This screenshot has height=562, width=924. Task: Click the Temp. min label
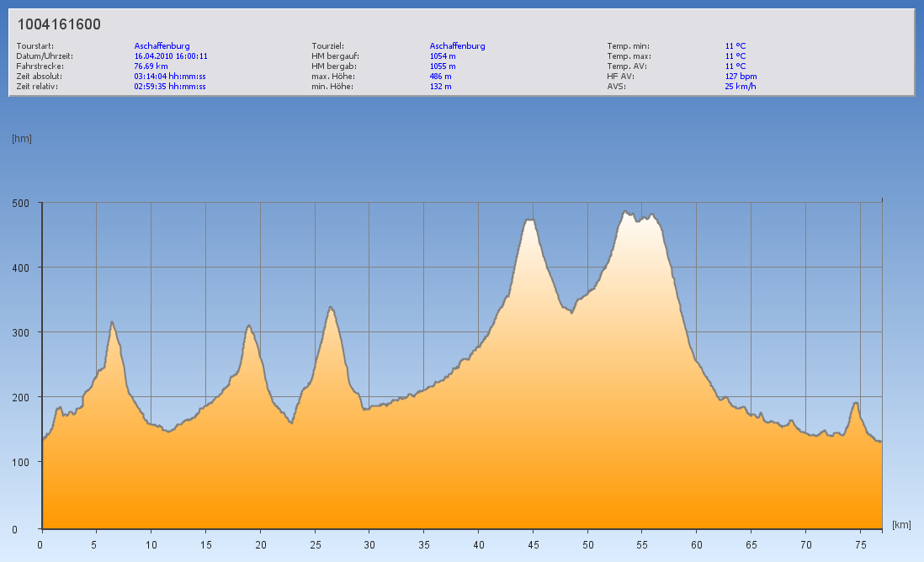coord(628,46)
